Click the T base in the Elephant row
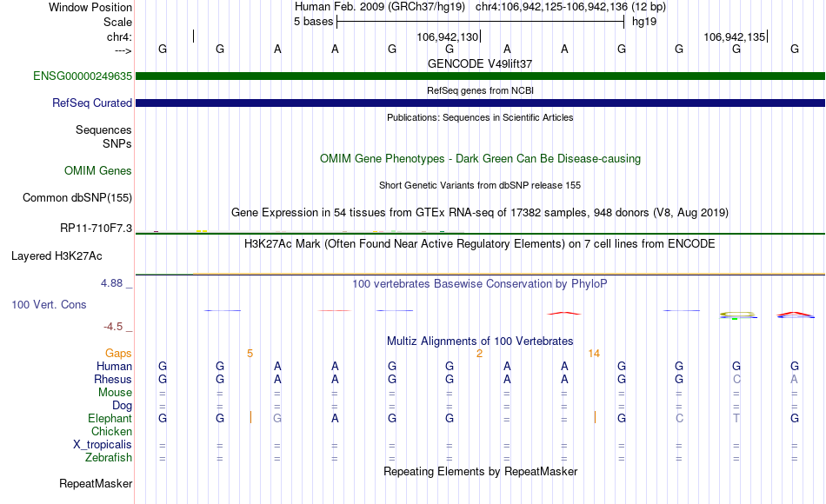 pos(736,418)
